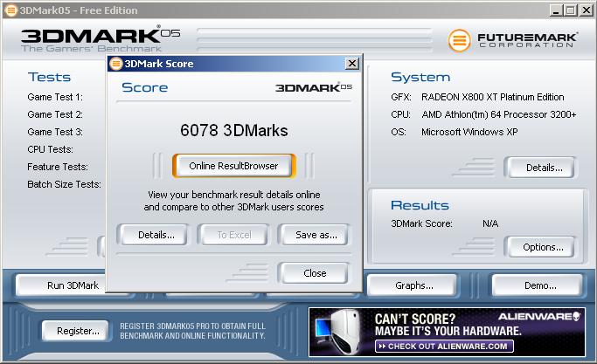Image resolution: width=597 pixels, height=364 pixels.
Task: Launch the Demo... button
Action: (x=538, y=285)
